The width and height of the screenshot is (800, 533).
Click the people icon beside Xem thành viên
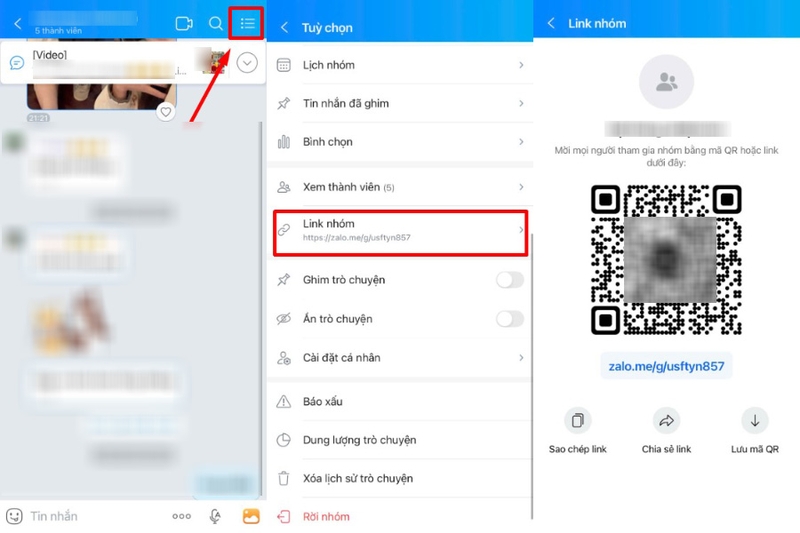284,187
